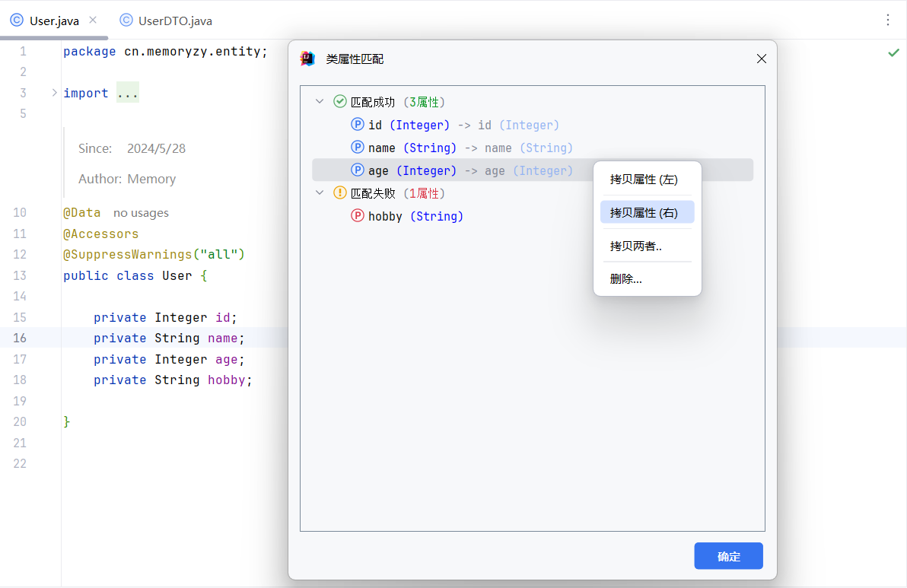Click the 'no usages' hint after @Data
Screen dimensions: 907x588
[141, 213]
